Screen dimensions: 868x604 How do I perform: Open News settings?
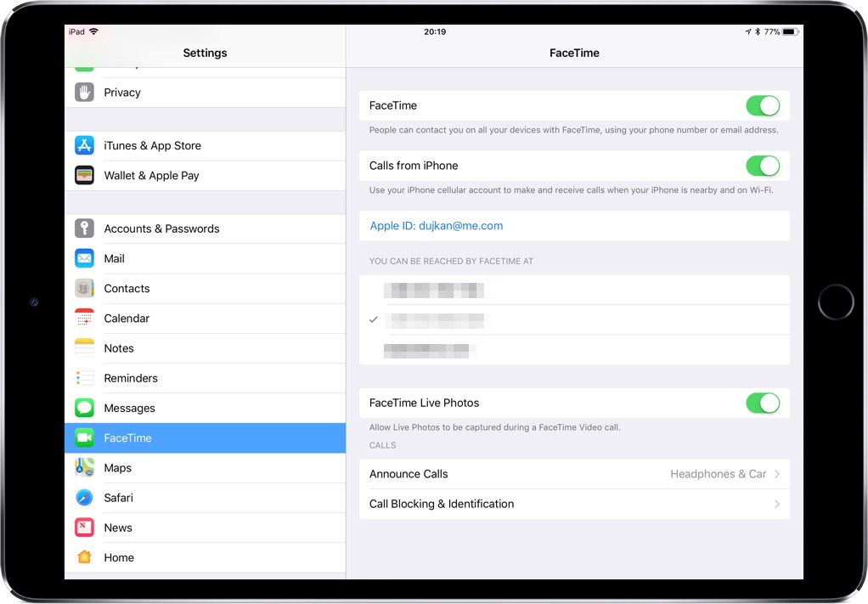(205, 528)
